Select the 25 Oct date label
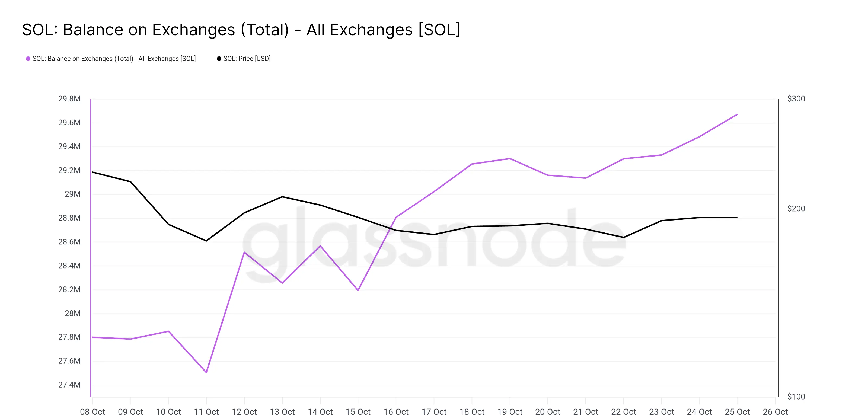The image size is (868, 415). click(x=737, y=411)
